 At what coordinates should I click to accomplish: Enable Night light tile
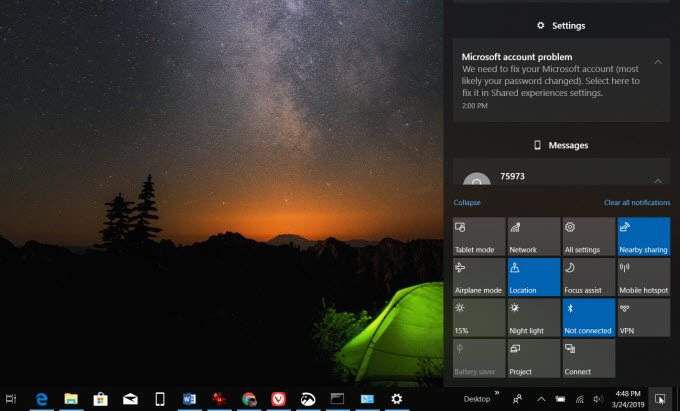pos(534,318)
